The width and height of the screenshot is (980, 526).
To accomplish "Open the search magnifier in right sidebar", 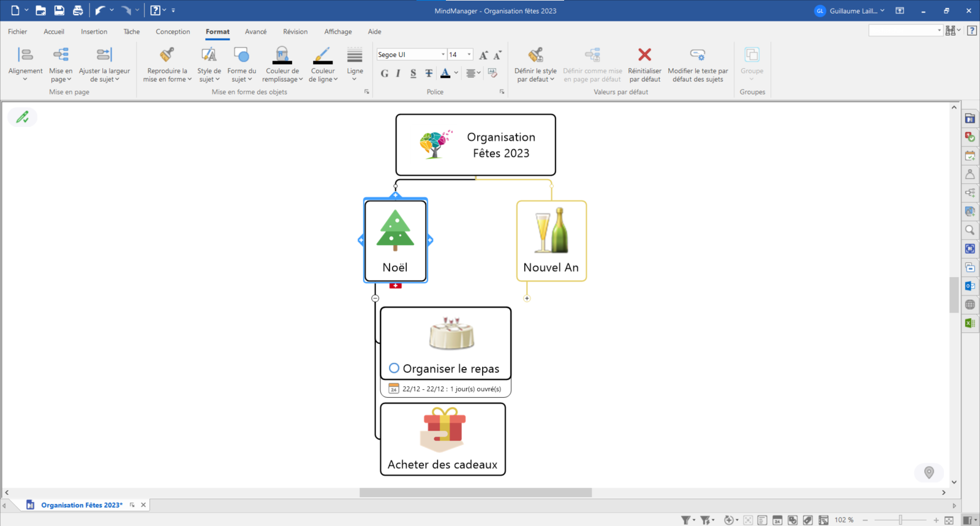I will pyautogui.click(x=970, y=230).
